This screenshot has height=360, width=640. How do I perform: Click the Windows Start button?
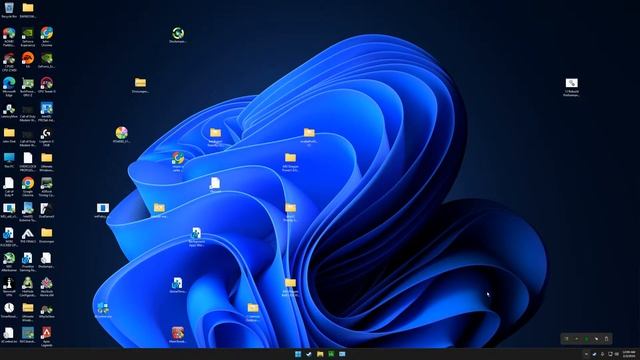(298, 354)
